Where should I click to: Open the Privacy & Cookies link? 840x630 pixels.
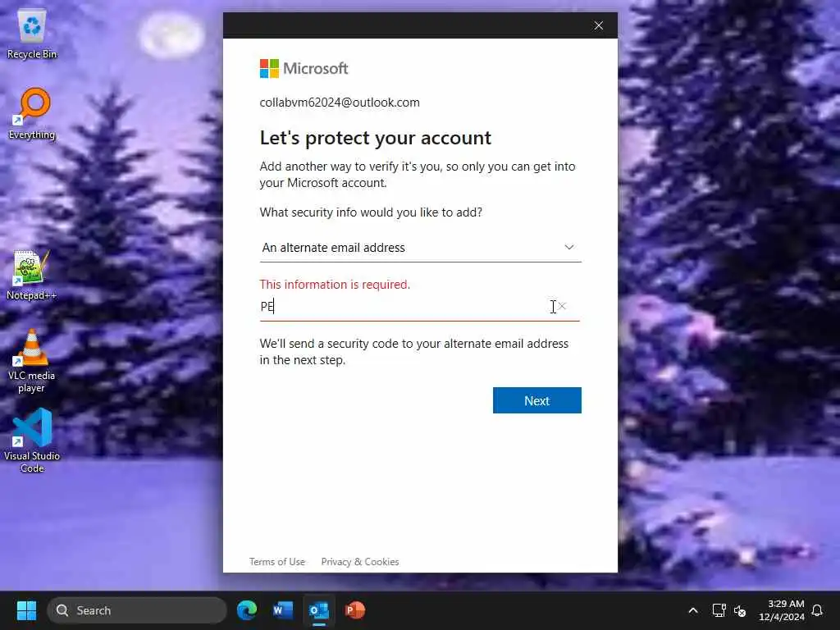(x=360, y=561)
